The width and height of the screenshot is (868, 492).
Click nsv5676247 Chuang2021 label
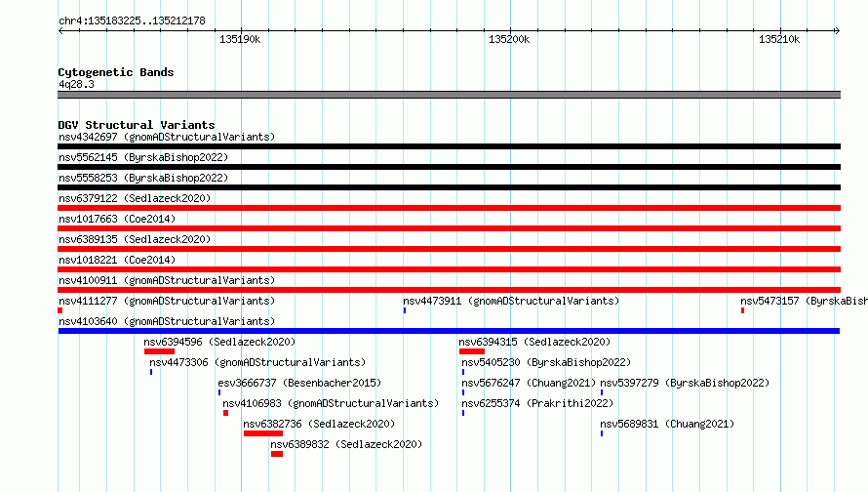coord(529,383)
